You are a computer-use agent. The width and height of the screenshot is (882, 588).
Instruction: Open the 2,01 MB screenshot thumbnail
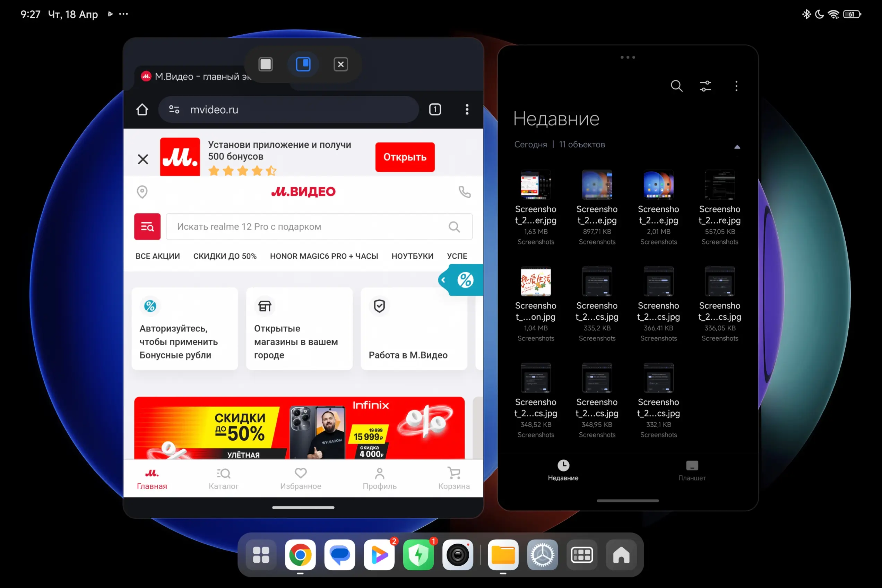(658, 184)
